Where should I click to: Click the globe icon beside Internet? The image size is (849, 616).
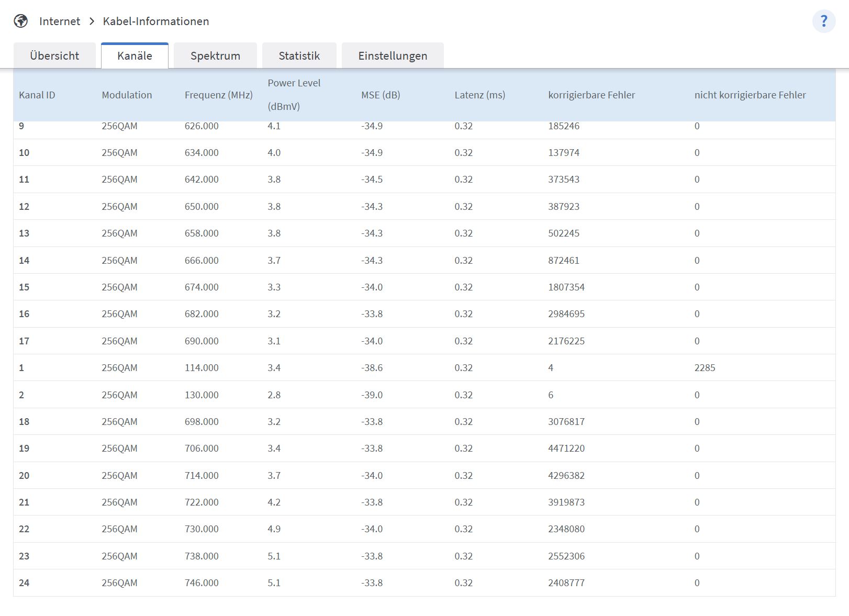pos(21,21)
